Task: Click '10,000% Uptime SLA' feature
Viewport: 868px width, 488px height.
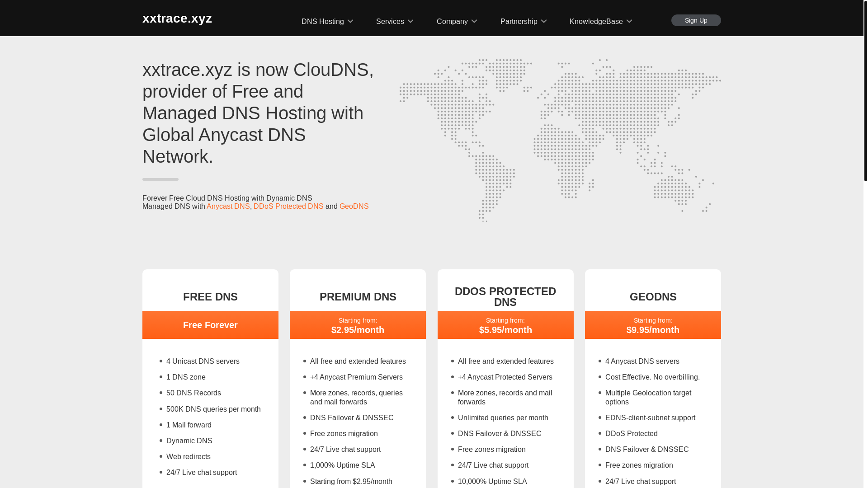Action: pyautogui.click(x=492, y=481)
